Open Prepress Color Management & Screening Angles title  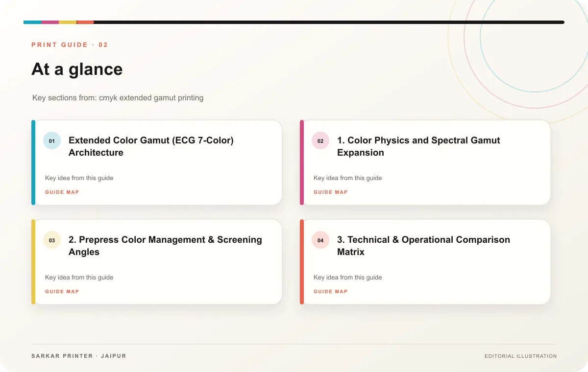tap(165, 246)
